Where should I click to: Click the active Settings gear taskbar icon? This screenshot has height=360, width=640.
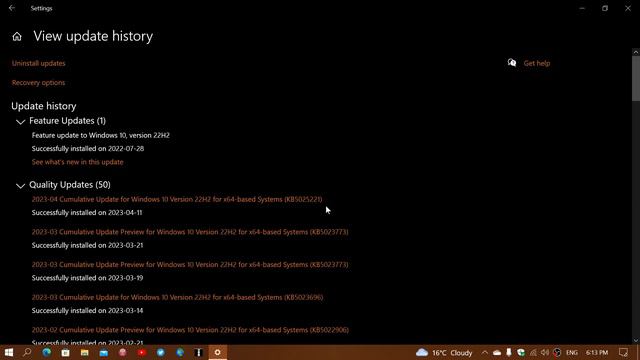click(x=218, y=352)
